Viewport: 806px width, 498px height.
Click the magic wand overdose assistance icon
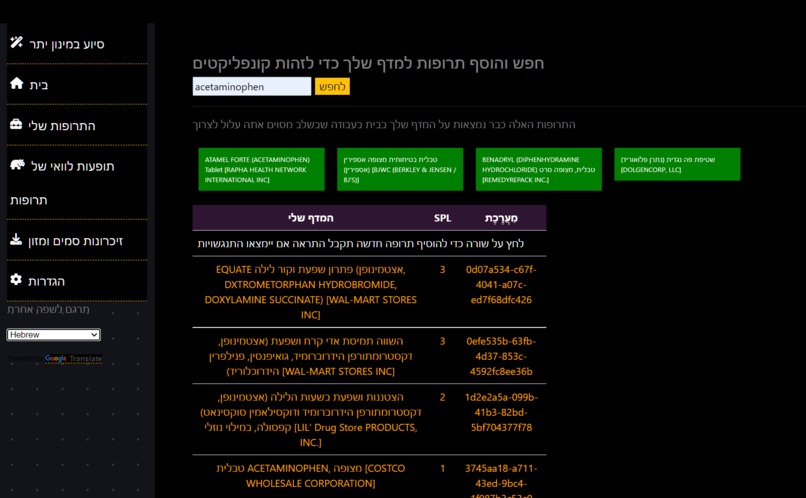point(16,42)
